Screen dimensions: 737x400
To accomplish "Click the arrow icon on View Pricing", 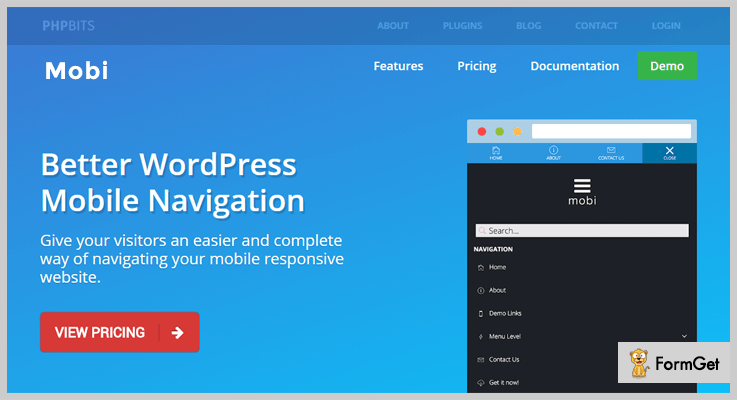I will pos(177,333).
